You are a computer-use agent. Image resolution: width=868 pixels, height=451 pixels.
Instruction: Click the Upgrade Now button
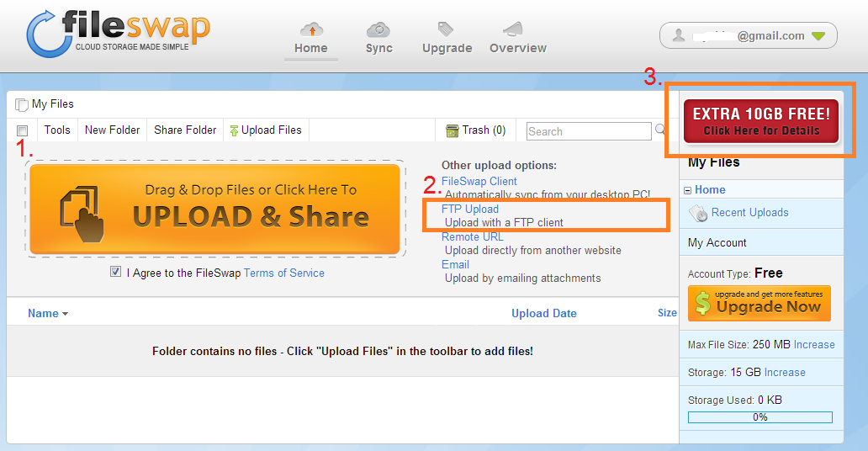759,303
